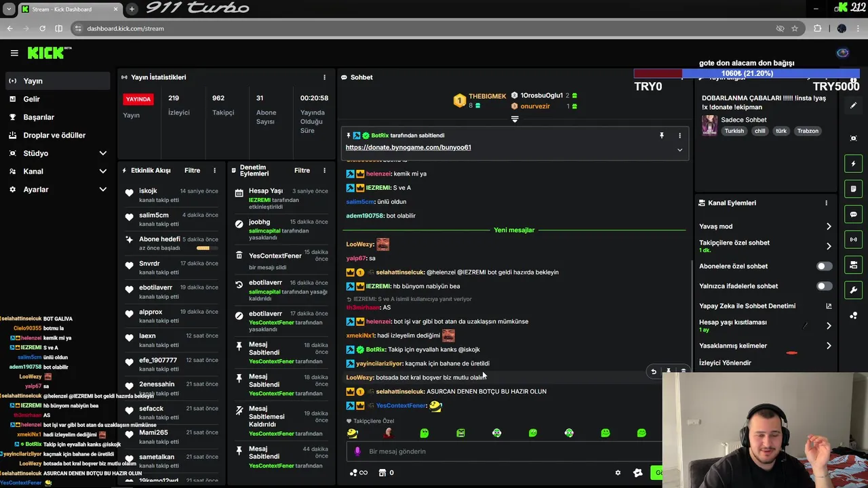Click the broadcast signal sidebar icon
Image resolution: width=868 pixels, height=488 pixels.
pyautogui.click(x=853, y=239)
